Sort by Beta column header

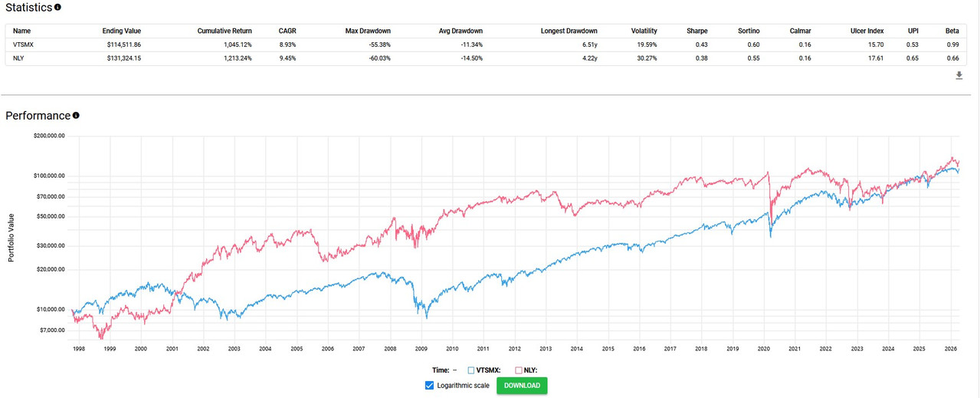click(x=952, y=31)
